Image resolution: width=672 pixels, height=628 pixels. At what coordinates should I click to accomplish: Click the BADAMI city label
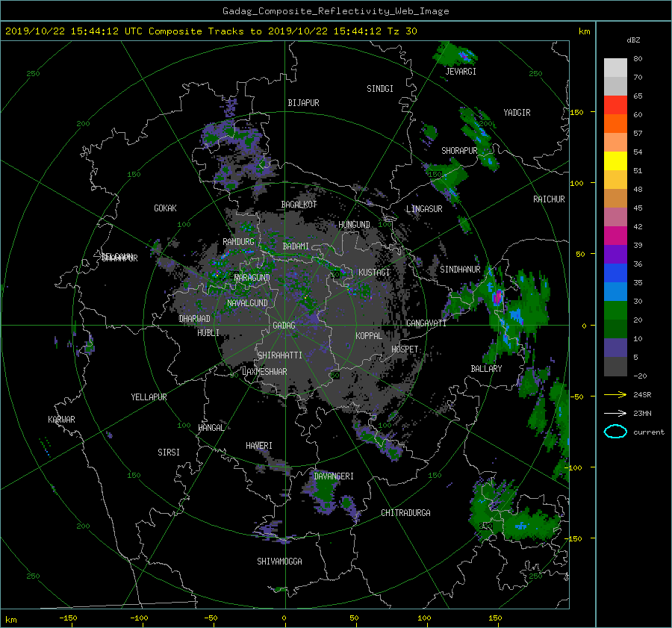pyautogui.click(x=296, y=246)
